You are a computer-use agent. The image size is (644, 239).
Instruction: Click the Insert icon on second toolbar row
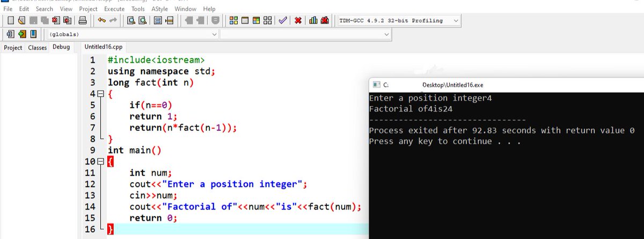point(11,34)
